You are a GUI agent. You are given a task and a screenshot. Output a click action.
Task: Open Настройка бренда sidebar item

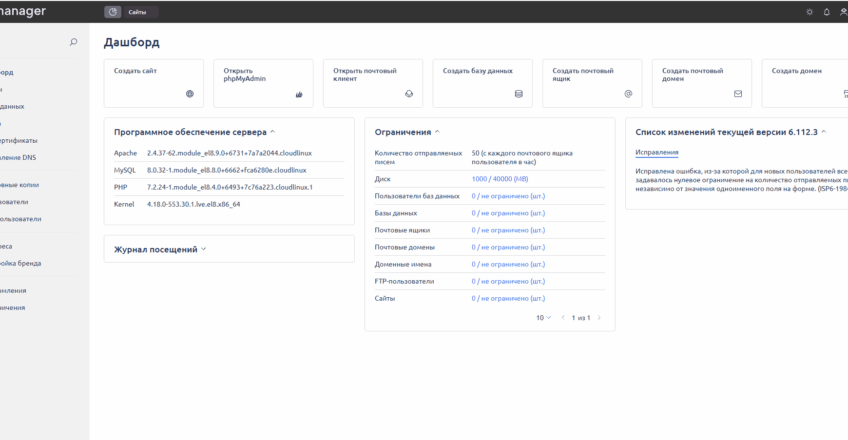tap(21, 263)
